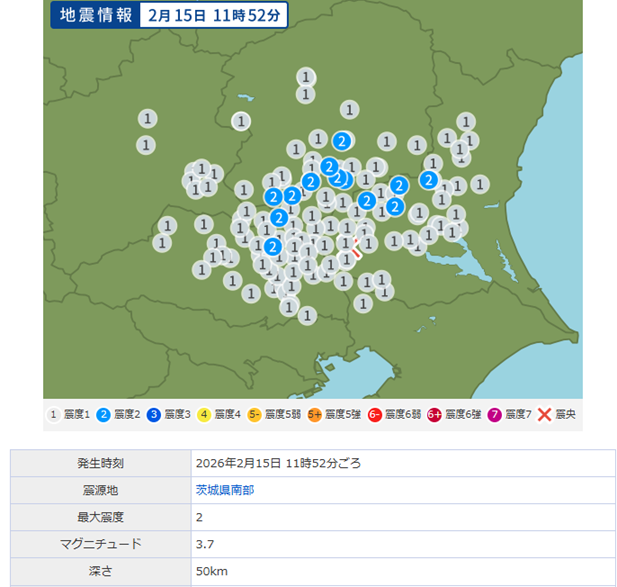The width and height of the screenshot is (617, 587).
Task: Click the 震度5強 orange legend icon
Action: click(314, 414)
